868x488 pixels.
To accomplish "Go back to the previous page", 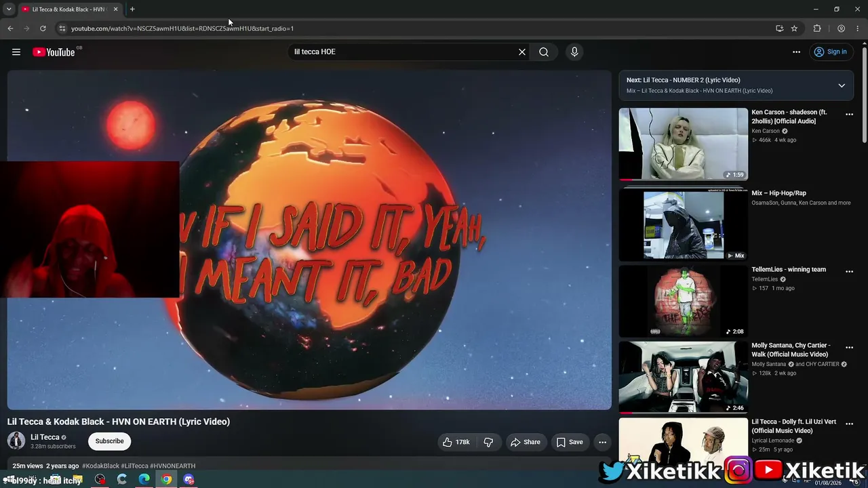I will (x=10, y=28).
